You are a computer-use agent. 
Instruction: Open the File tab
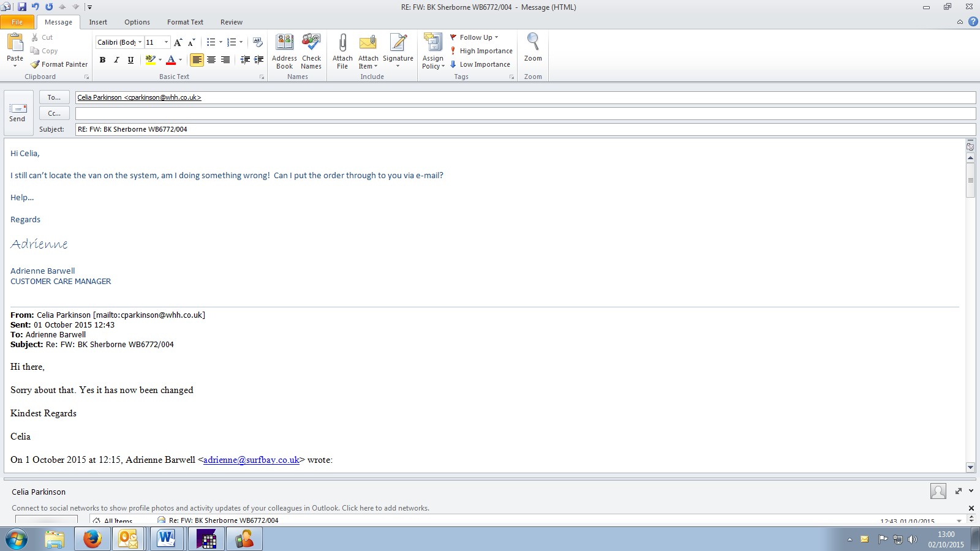[17, 22]
